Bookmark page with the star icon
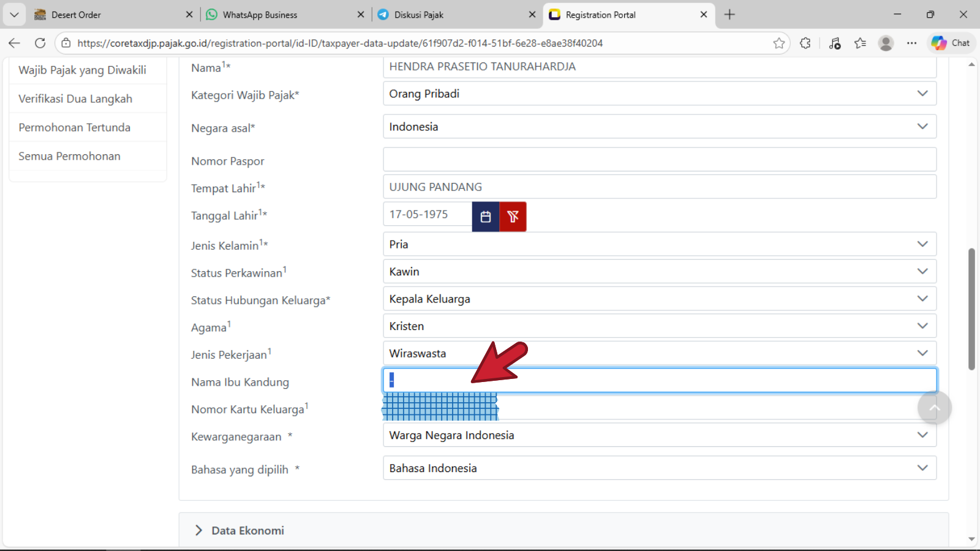Image resolution: width=980 pixels, height=551 pixels. point(778,43)
